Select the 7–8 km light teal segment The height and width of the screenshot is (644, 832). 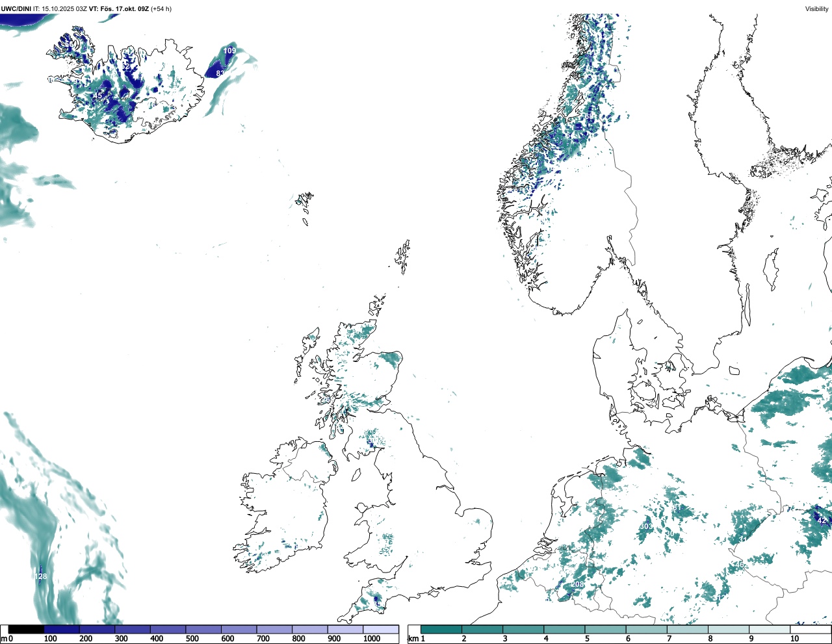[x=687, y=629]
